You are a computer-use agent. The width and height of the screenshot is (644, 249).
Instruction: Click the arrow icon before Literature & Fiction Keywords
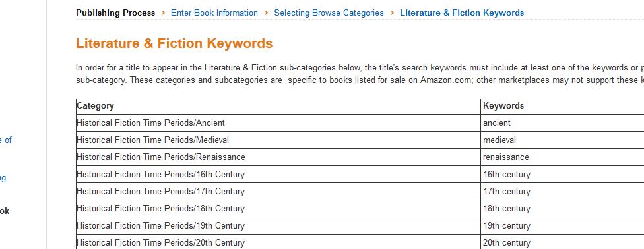click(393, 13)
